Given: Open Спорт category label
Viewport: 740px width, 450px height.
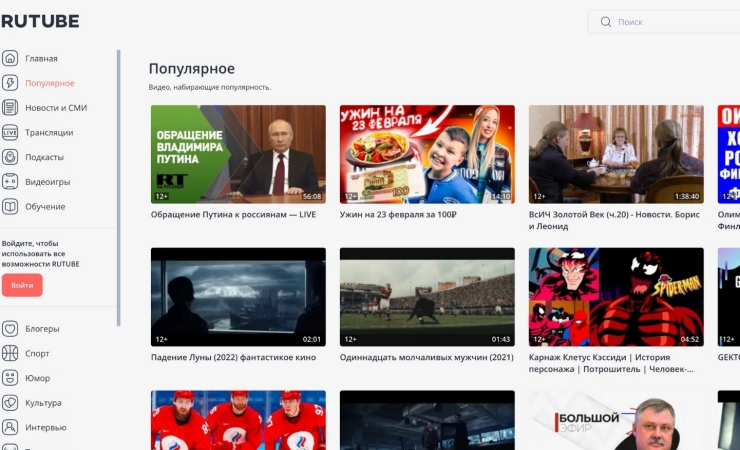Looking at the screenshot, I should (x=37, y=353).
